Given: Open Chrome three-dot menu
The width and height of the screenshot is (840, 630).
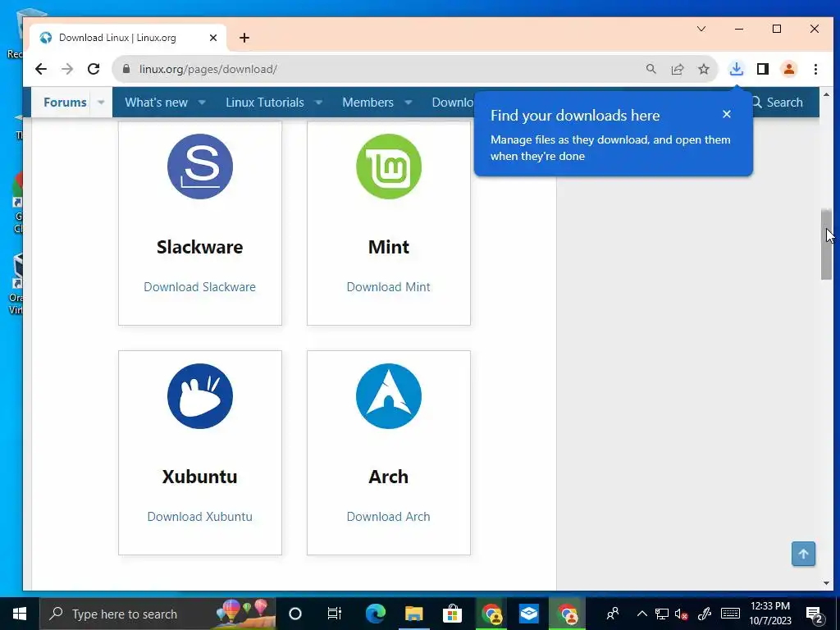Looking at the screenshot, I should [815, 69].
